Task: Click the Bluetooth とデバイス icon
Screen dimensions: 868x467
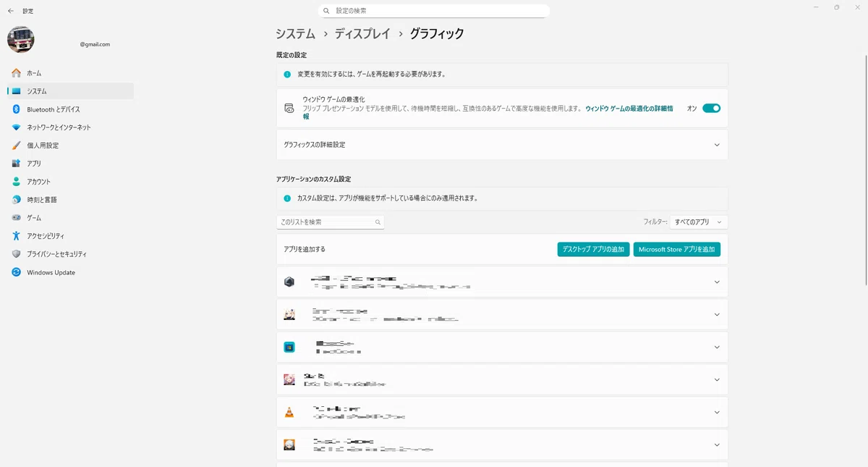Action: coord(16,109)
